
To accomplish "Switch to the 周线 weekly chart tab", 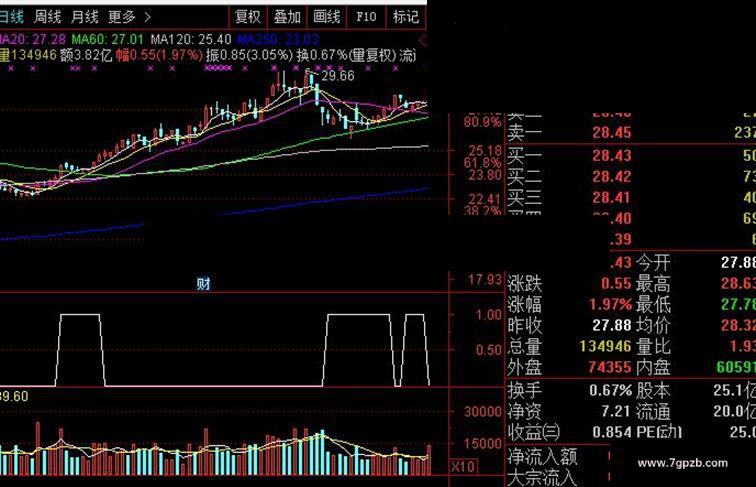I will (x=47, y=17).
